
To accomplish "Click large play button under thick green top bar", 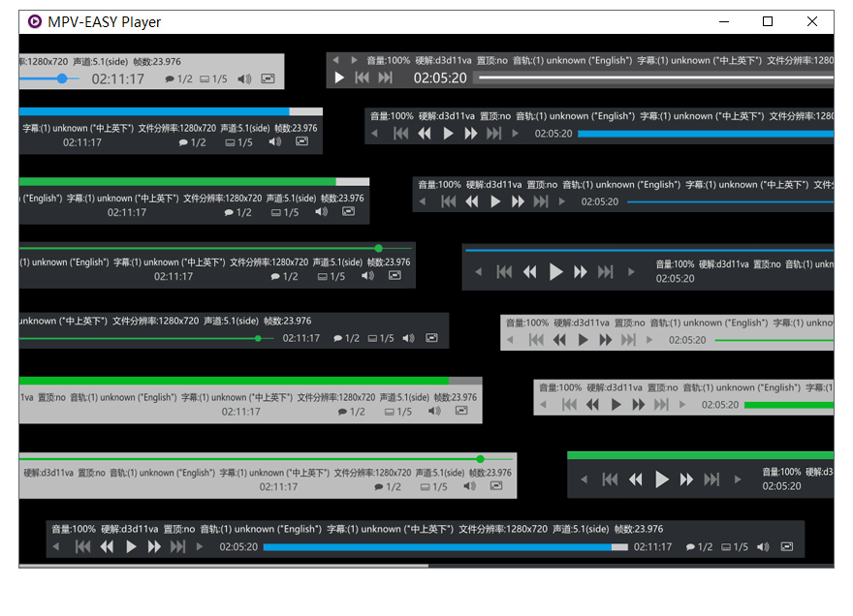I will (x=661, y=479).
